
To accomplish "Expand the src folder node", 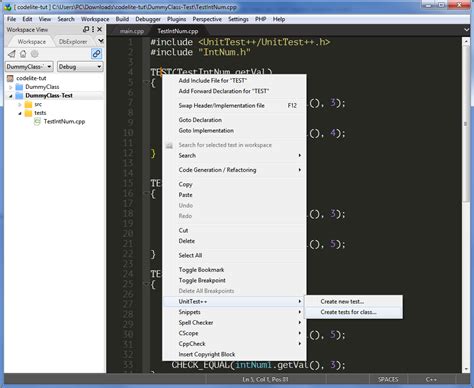I will tap(19, 105).
